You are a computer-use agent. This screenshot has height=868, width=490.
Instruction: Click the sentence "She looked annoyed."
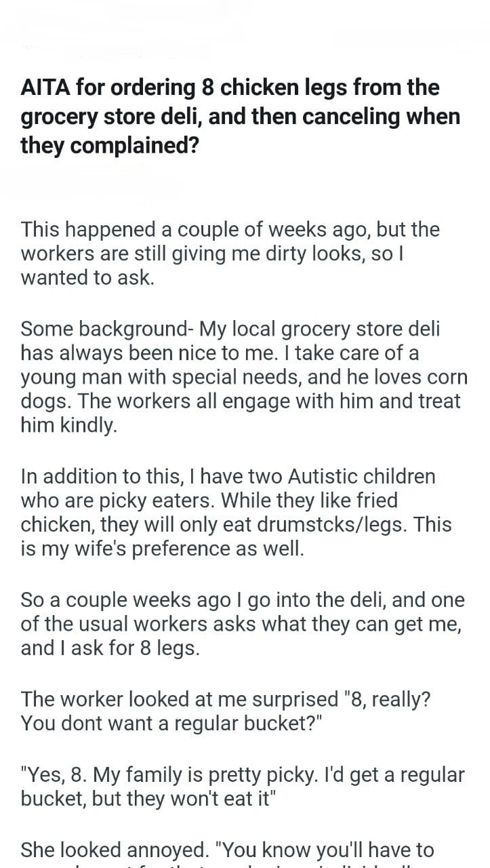tap(115, 849)
